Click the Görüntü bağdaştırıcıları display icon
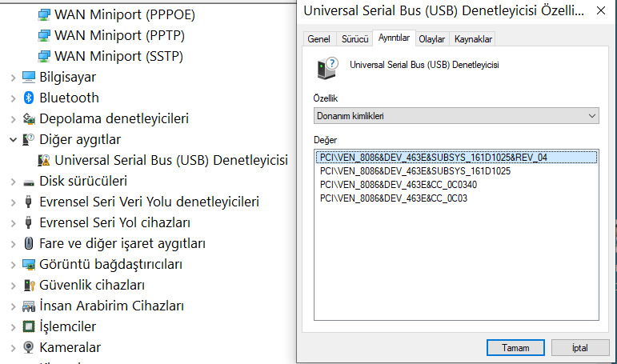The image size is (617, 364). tap(28, 264)
